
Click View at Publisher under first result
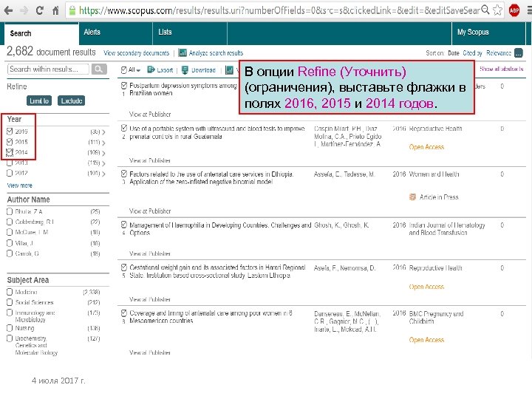(x=150, y=115)
